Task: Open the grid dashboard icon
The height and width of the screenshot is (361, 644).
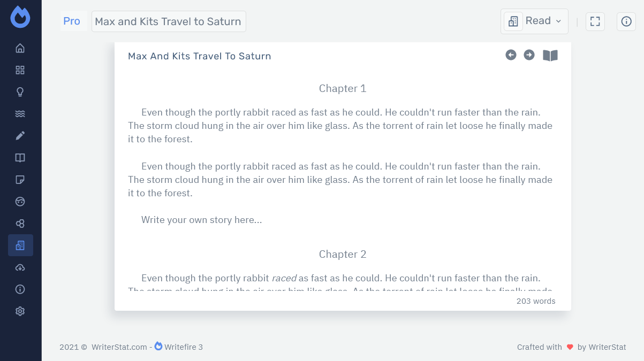Action: pyautogui.click(x=20, y=70)
